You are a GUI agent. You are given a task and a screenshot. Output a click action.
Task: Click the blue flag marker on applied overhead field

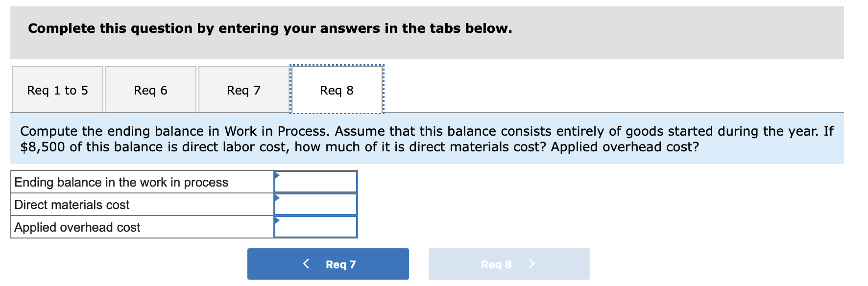click(277, 220)
